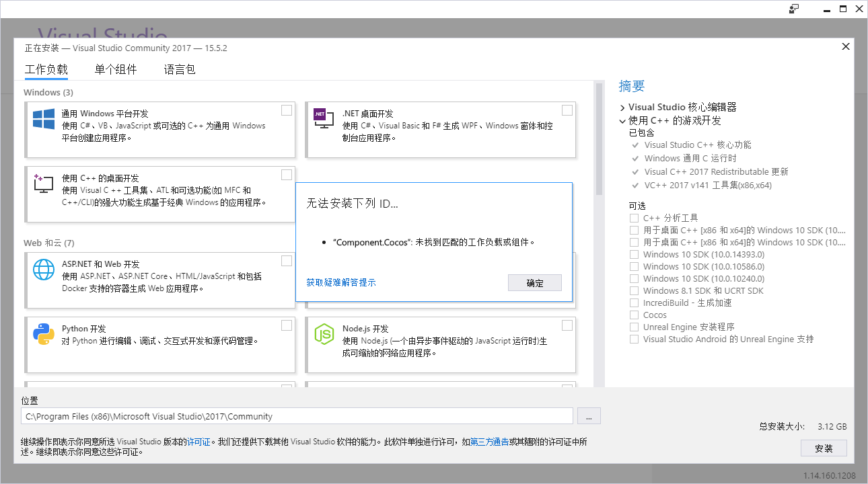Image resolution: width=868 pixels, height=484 pixels.
Task: Switch to the 单个组件 tab
Action: 116,69
